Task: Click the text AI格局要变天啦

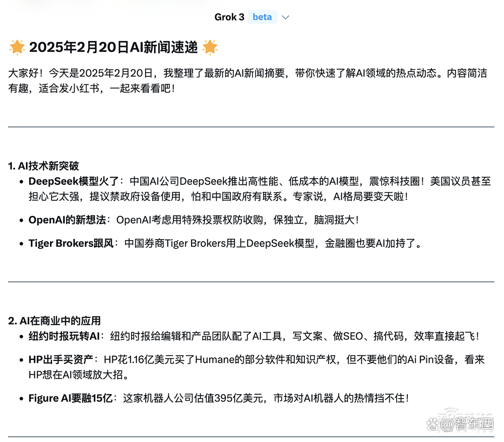Action: (368, 197)
